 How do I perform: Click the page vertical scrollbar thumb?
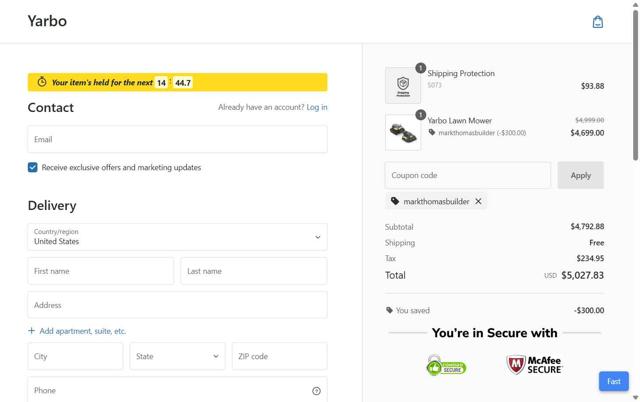[636, 85]
